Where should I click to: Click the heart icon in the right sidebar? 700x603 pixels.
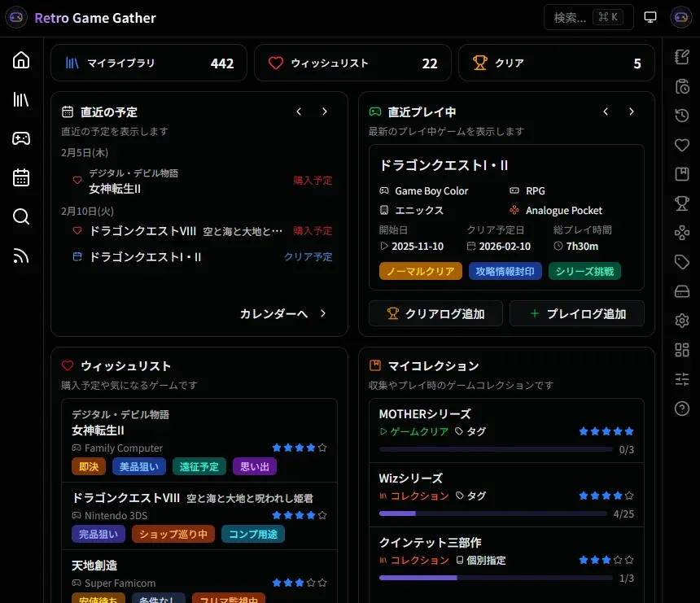click(x=682, y=145)
